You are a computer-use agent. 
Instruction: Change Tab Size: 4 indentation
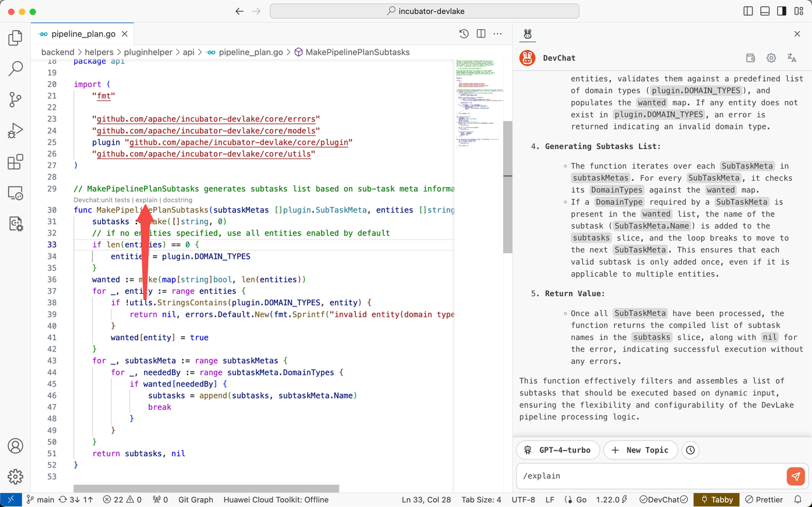pyautogui.click(x=481, y=499)
